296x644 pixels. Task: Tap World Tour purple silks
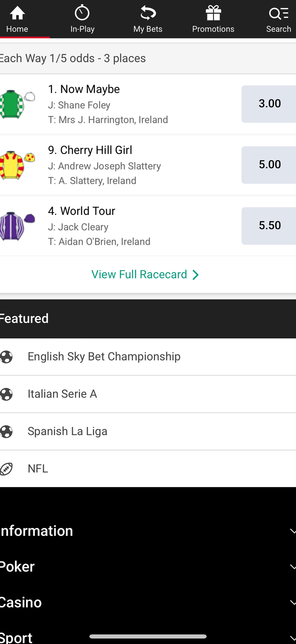[x=16, y=226]
